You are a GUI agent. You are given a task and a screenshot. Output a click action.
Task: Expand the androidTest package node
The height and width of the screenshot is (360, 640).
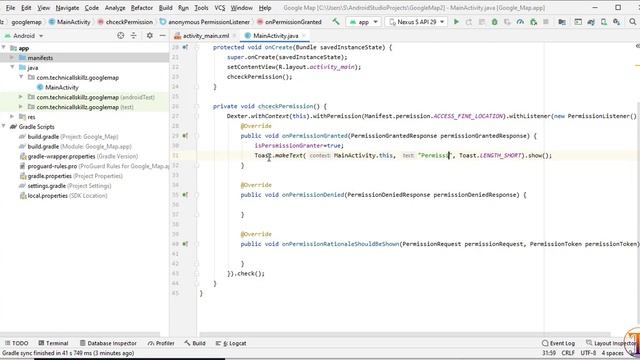click(20, 97)
